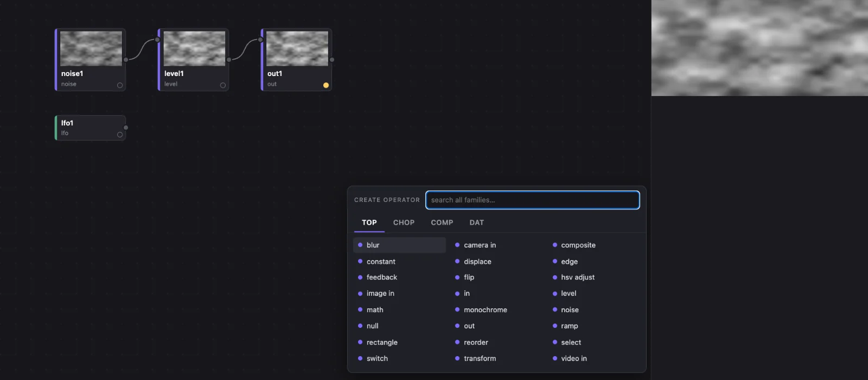The width and height of the screenshot is (868, 380).
Task: Create a composite operator
Action: pos(595,245)
